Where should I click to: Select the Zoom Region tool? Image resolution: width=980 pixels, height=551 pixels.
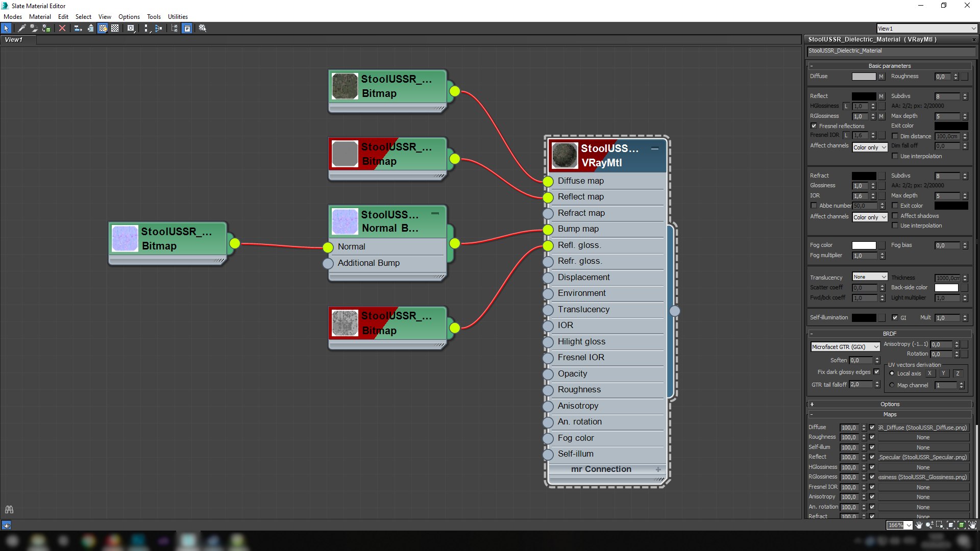[940, 525]
